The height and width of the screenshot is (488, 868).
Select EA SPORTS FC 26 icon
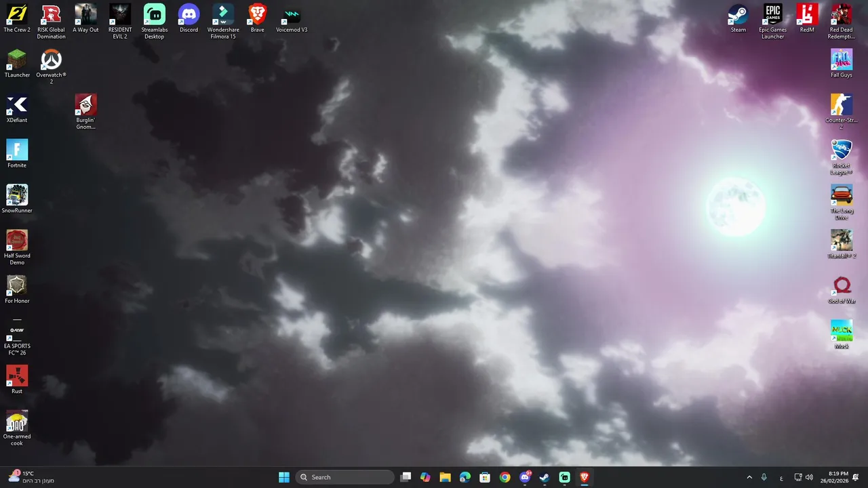pos(17,338)
